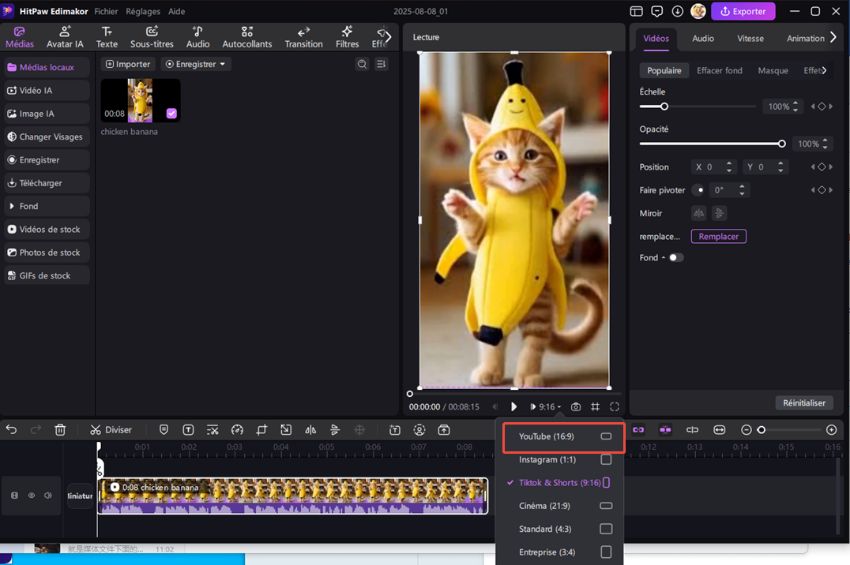Open the feedback message icon
This screenshot has width=850, height=565.
(657, 11)
